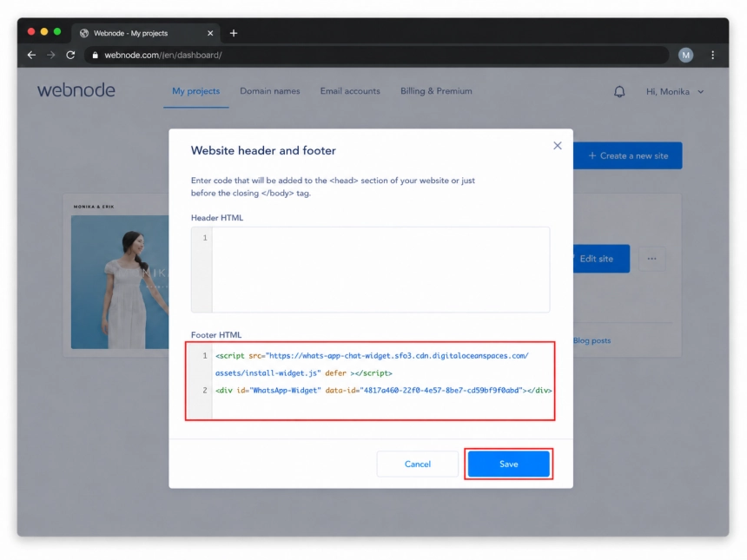Select the Webnode - My projects browser tab
The image size is (747, 560).
pos(145,33)
